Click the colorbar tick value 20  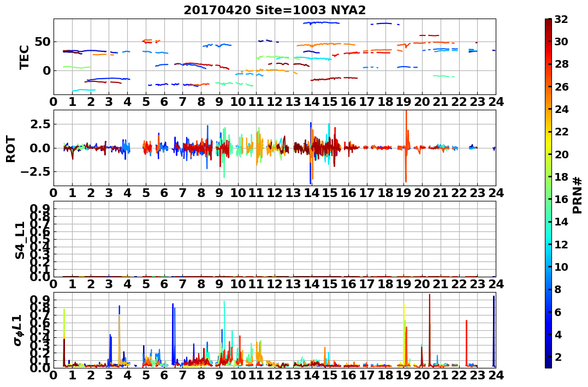click(561, 154)
